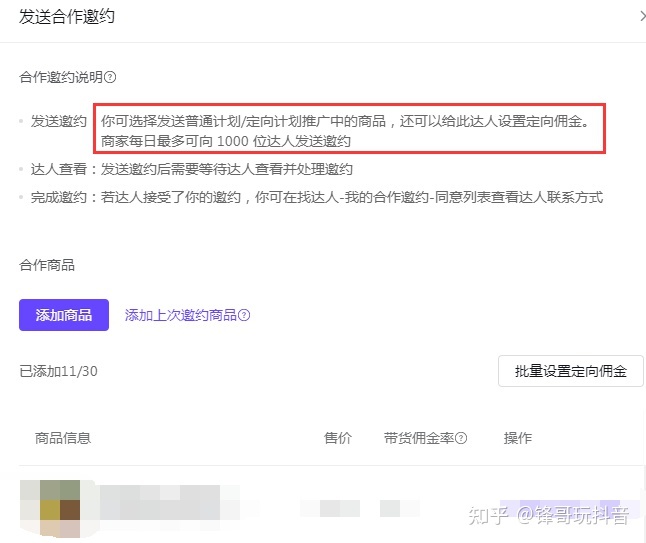Viewport: 646px width, 543px height.
Task: Select the 商品信息 column header
Action: coord(63,438)
